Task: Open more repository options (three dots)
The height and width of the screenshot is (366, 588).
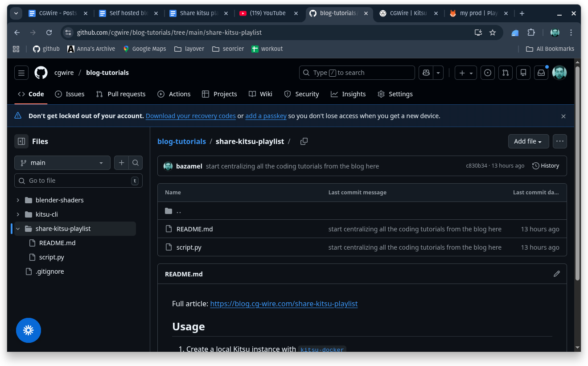Action: pos(560,141)
